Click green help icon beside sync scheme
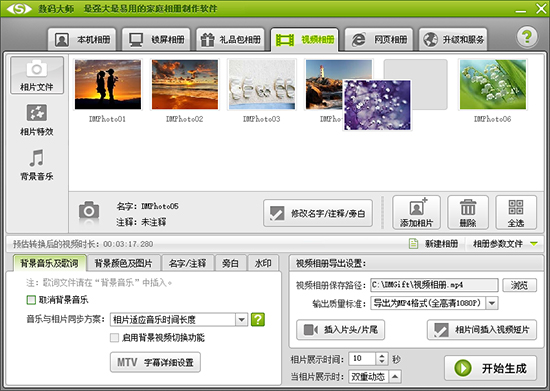The image size is (550, 391). (x=258, y=319)
